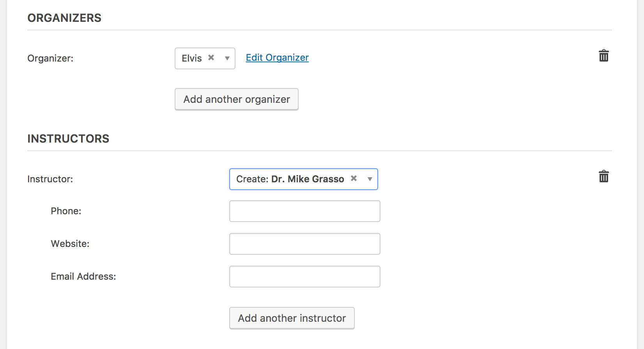This screenshot has height=349, width=644.
Task: Click the Organizer: row label
Action: click(x=50, y=58)
